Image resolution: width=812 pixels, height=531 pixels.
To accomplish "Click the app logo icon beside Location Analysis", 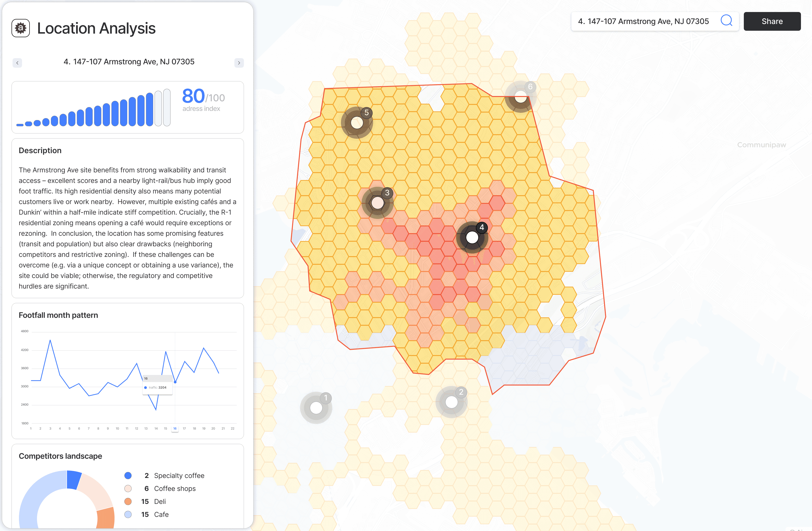I will pos(20,28).
